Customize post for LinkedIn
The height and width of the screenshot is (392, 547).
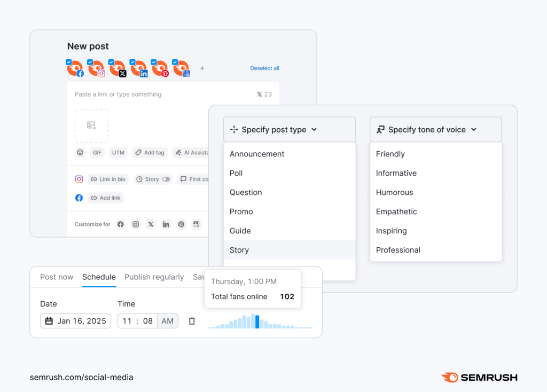pyautogui.click(x=166, y=224)
